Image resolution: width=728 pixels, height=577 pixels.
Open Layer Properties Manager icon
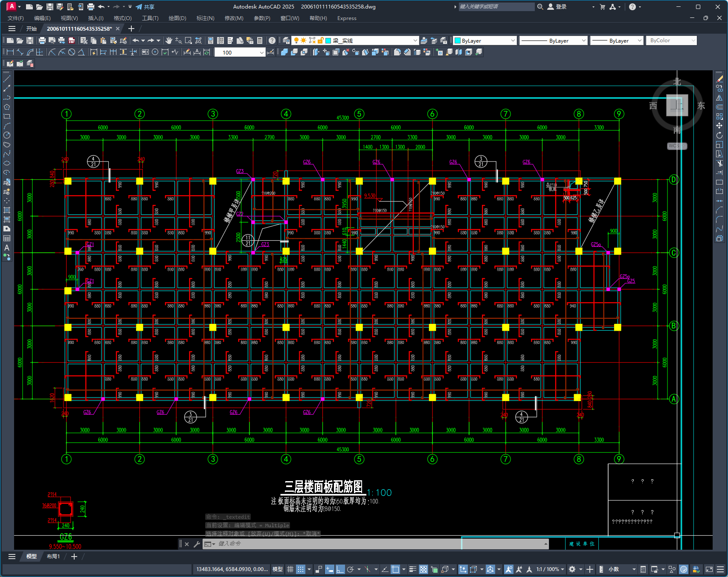pos(286,40)
